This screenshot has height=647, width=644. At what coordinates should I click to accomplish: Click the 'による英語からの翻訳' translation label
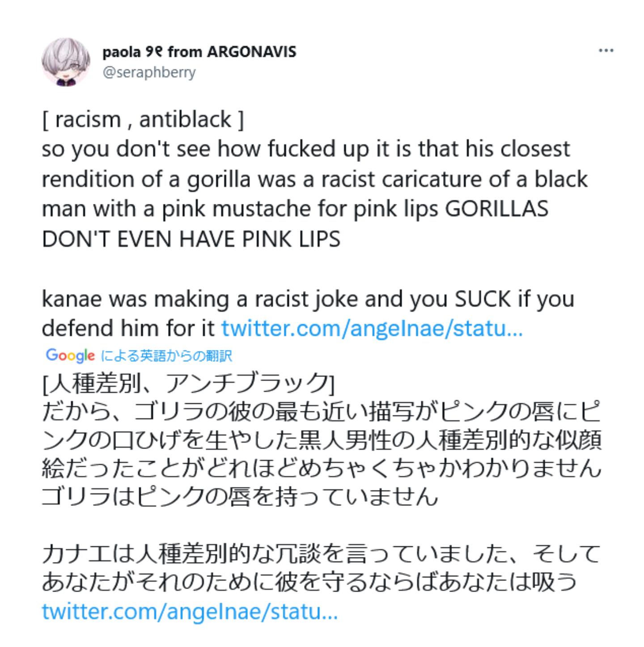(167, 356)
